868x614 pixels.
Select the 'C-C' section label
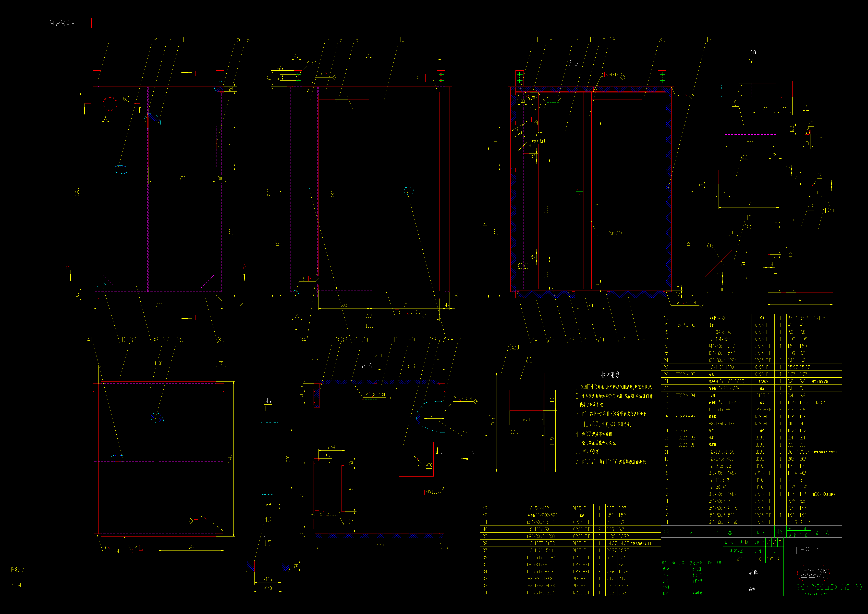click(x=268, y=535)
